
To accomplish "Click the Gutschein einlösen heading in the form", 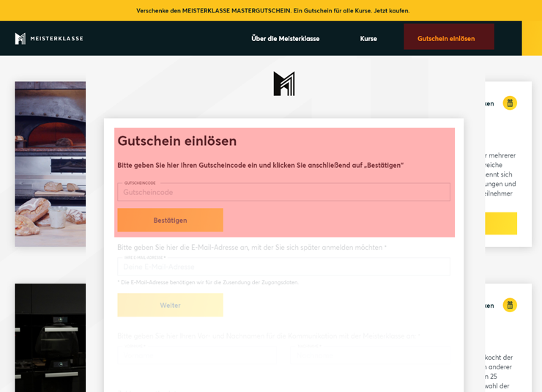I will pos(177,141).
